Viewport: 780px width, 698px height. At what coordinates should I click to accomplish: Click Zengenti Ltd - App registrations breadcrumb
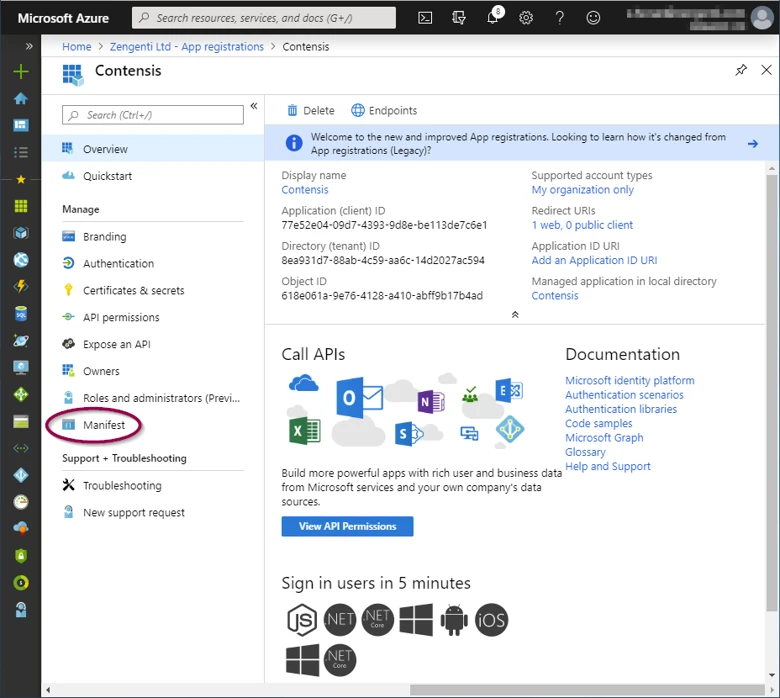pos(187,46)
